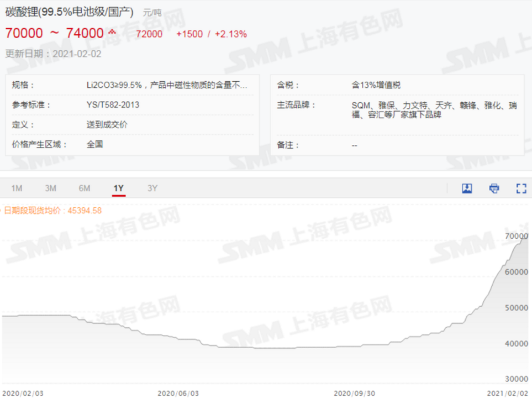Select the 1Y range tab
This screenshot has width=532, height=404.
pyautogui.click(x=118, y=188)
